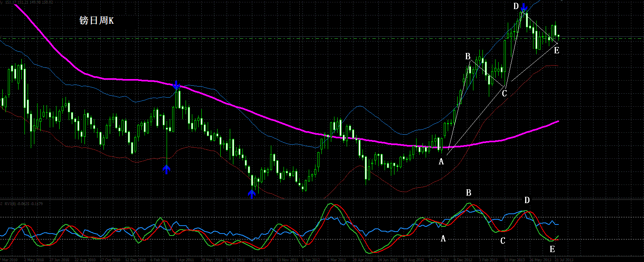Select label E in the RVI indicator window

[552, 249]
